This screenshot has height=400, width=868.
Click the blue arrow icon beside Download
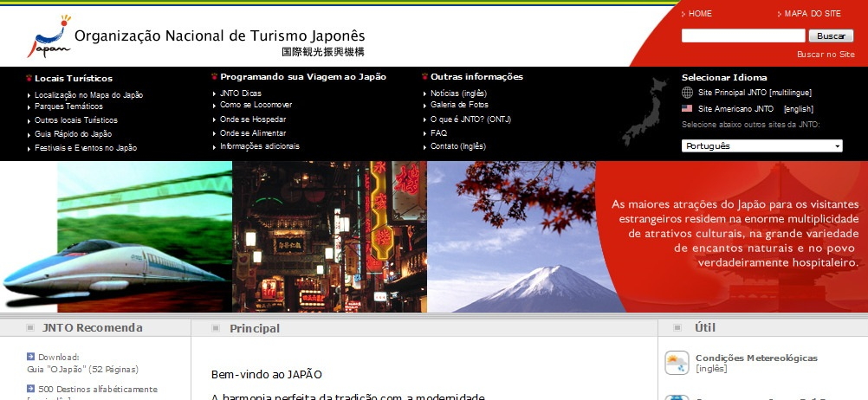pos(30,356)
